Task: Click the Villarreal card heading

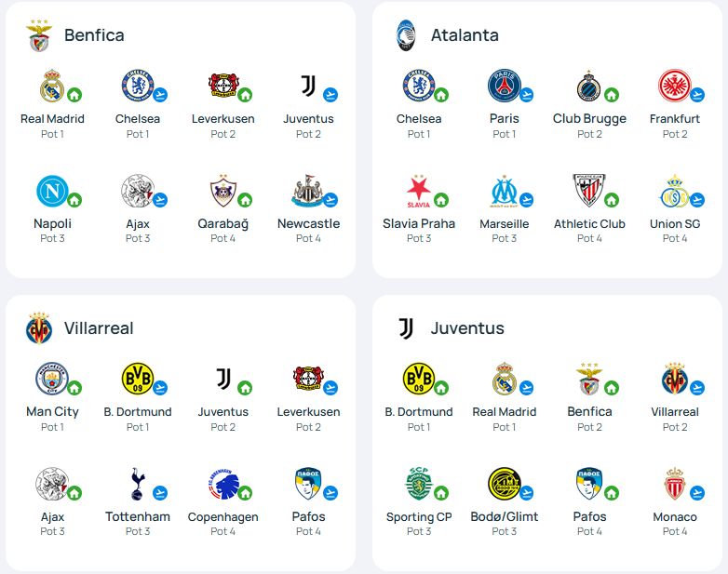Action: click(99, 328)
